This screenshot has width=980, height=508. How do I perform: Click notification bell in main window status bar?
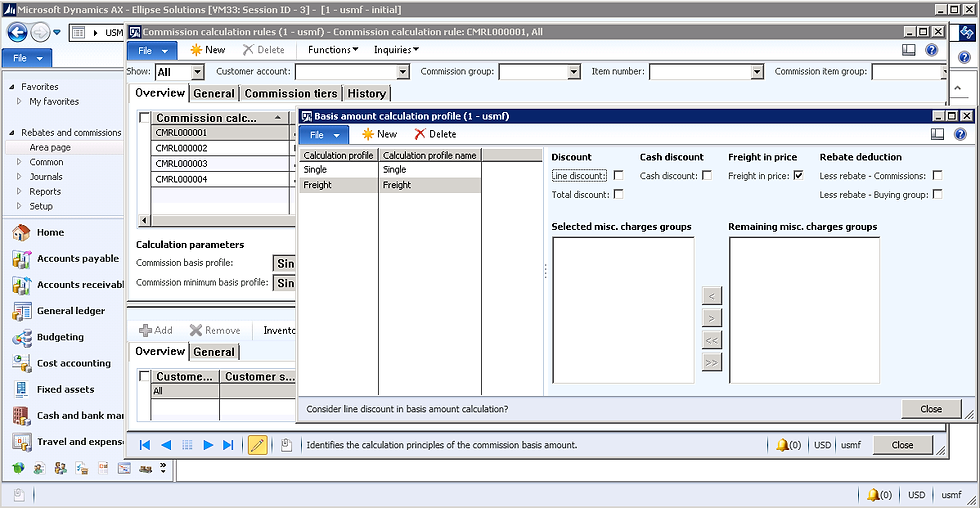click(873, 495)
